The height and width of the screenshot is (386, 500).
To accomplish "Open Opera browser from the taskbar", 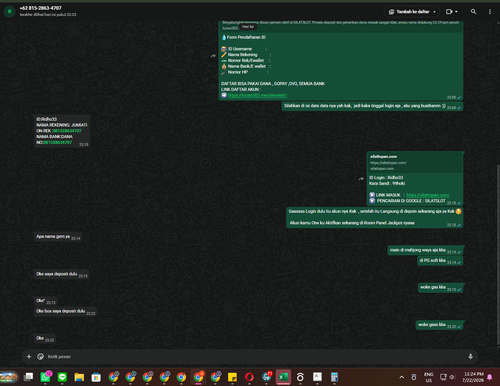I will click(249, 377).
